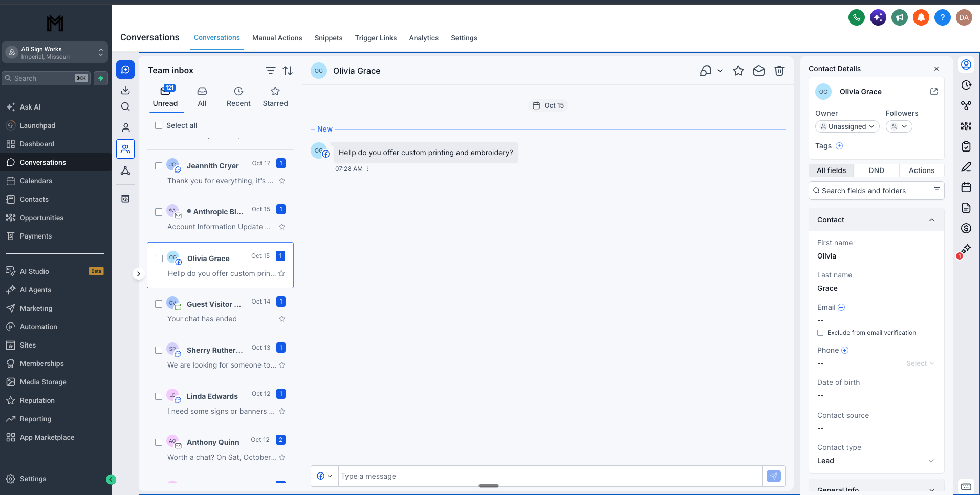Mark conversation as read envelope icon
This screenshot has height=495, width=980.
[759, 71]
